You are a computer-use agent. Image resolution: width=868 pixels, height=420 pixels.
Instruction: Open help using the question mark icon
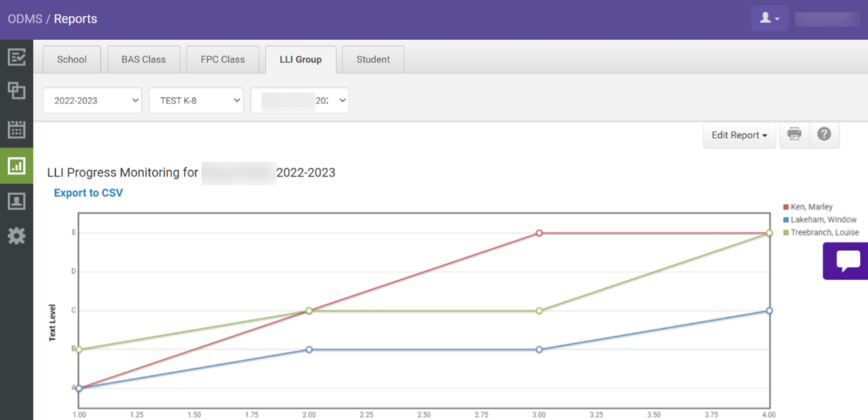click(x=824, y=135)
